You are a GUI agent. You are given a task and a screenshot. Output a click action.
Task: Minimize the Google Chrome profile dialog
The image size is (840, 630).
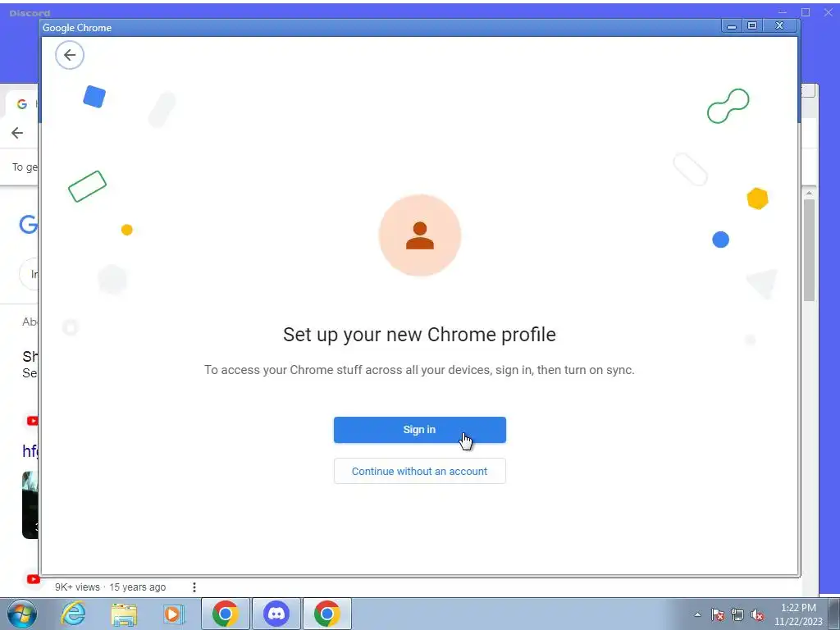(731, 25)
